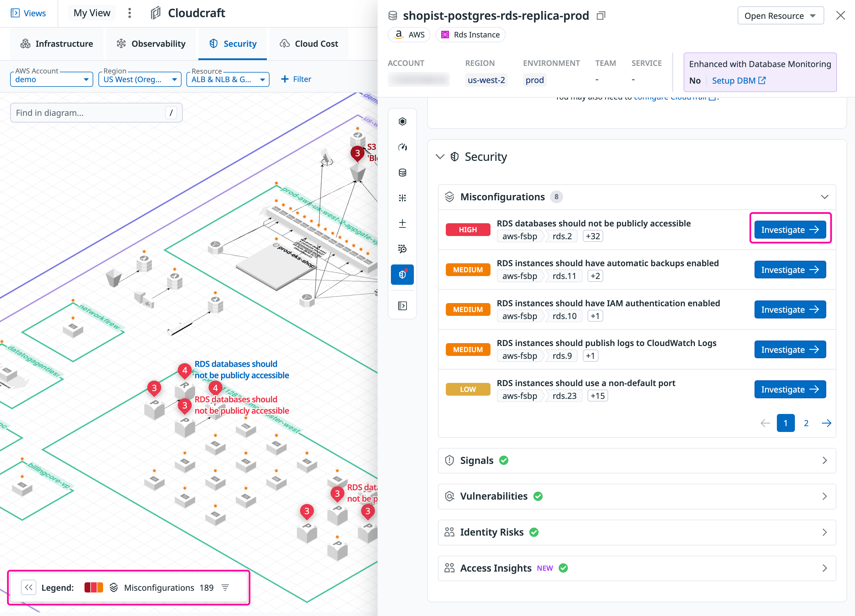Image resolution: width=855 pixels, height=616 pixels.
Task: Switch to the Observability tab
Action: coord(151,44)
